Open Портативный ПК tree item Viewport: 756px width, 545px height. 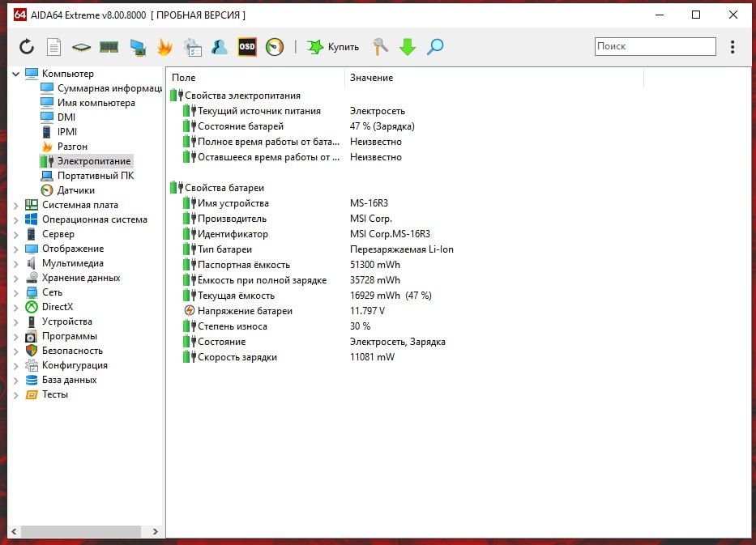click(x=88, y=176)
